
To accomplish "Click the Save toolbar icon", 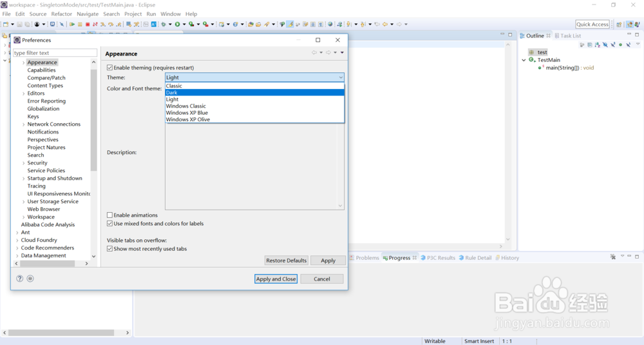I will tap(20, 25).
